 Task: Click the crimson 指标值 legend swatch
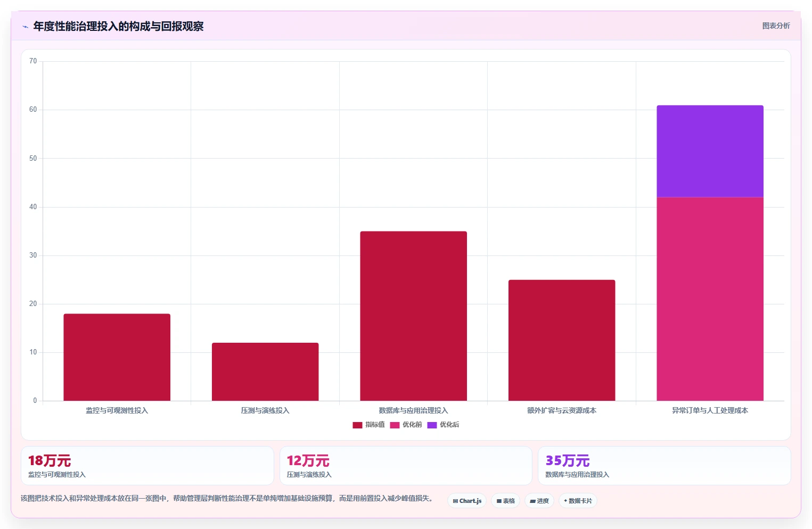point(357,425)
